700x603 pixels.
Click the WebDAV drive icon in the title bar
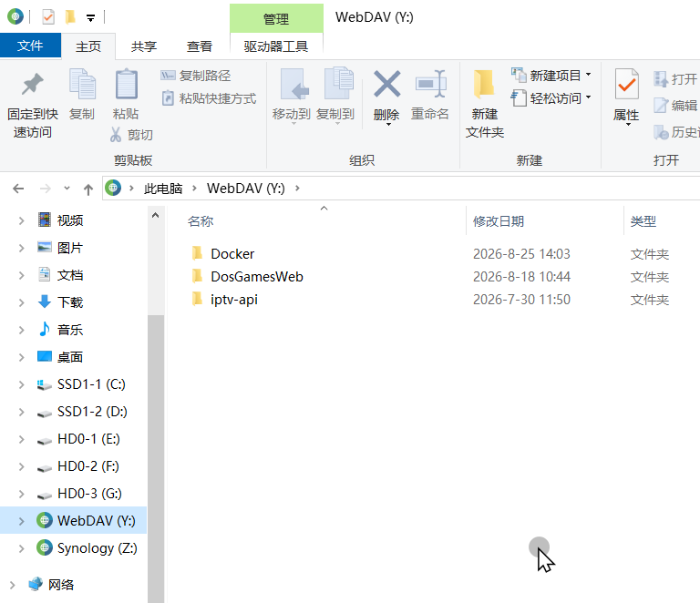pyautogui.click(x=15, y=17)
